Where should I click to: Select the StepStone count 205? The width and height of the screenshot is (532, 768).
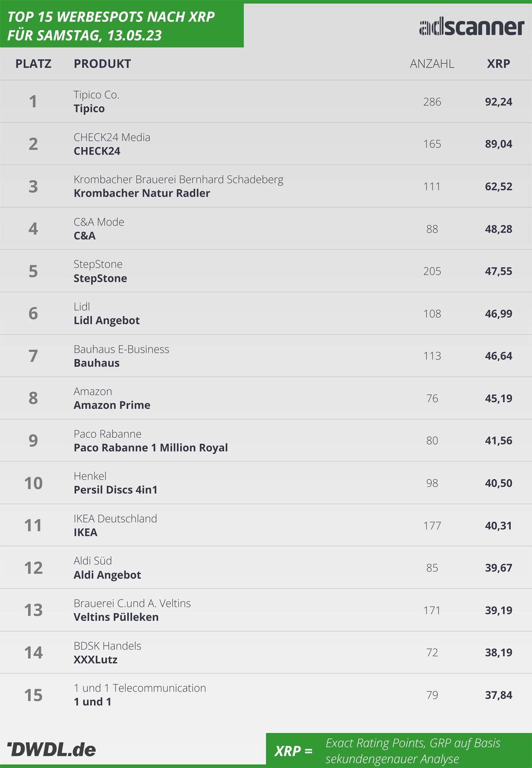(432, 271)
